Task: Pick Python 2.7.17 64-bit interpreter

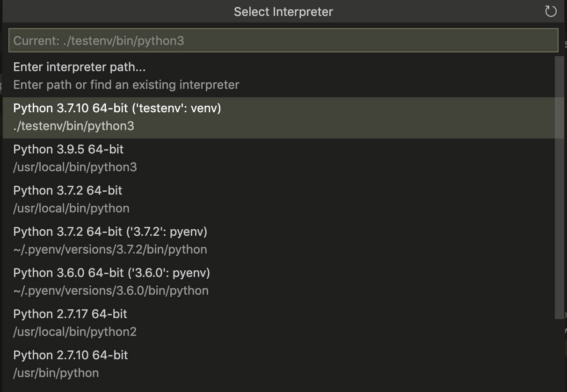Action: point(69,314)
